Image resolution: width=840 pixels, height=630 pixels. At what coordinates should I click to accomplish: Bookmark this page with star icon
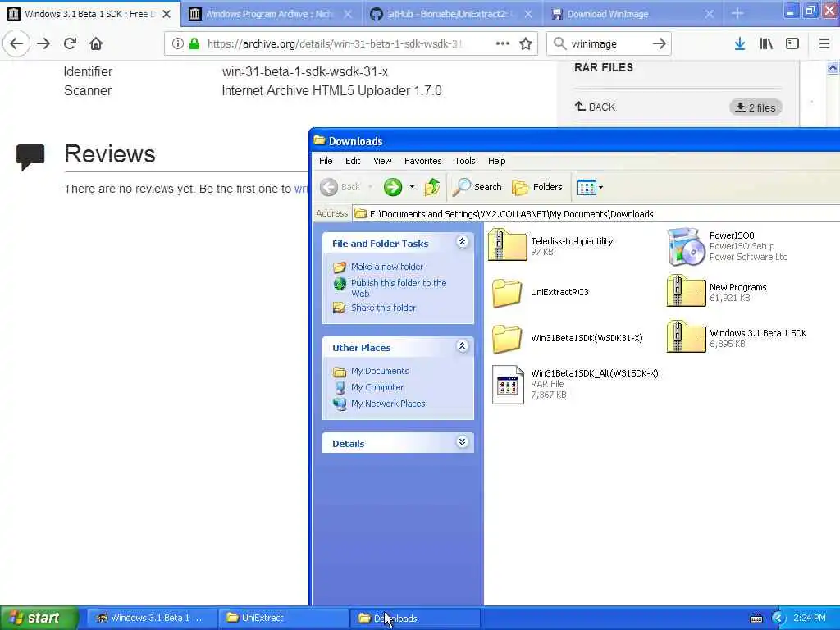526,44
